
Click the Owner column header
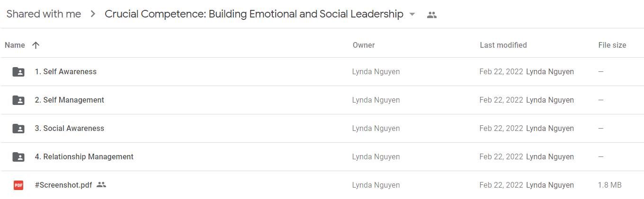[364, 45]
